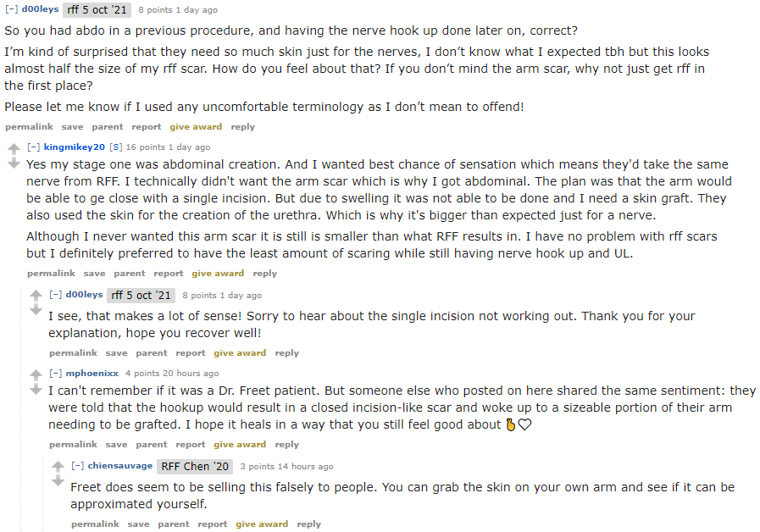Downvote kingmikey20's comment
The image size is (760, 532).
(13, 163)
